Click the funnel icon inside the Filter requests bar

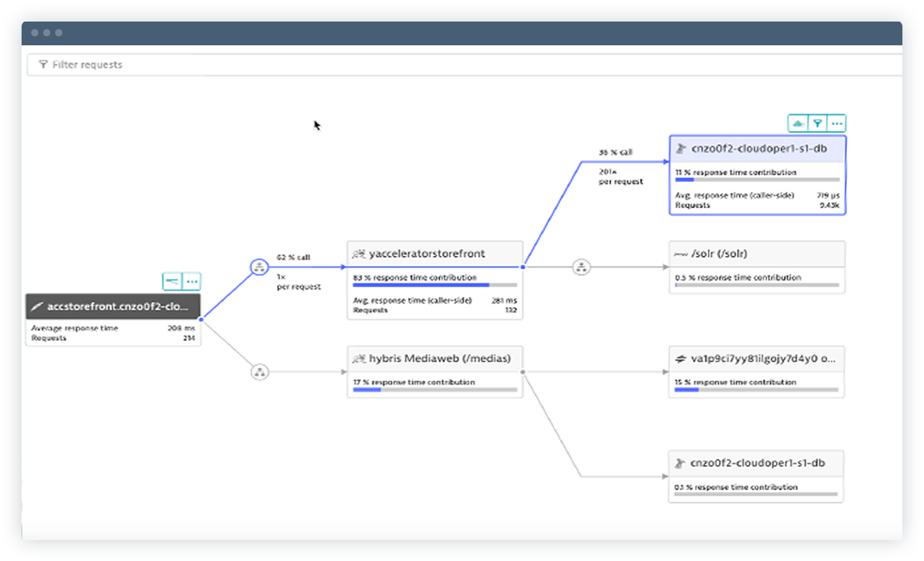point(45,64)
